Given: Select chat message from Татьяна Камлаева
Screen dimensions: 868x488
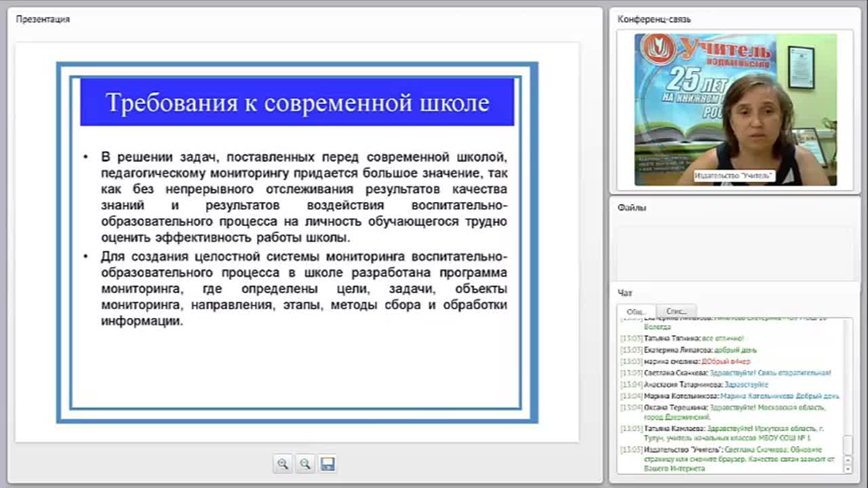Looking at the screenshot, I should pos(724,433).
